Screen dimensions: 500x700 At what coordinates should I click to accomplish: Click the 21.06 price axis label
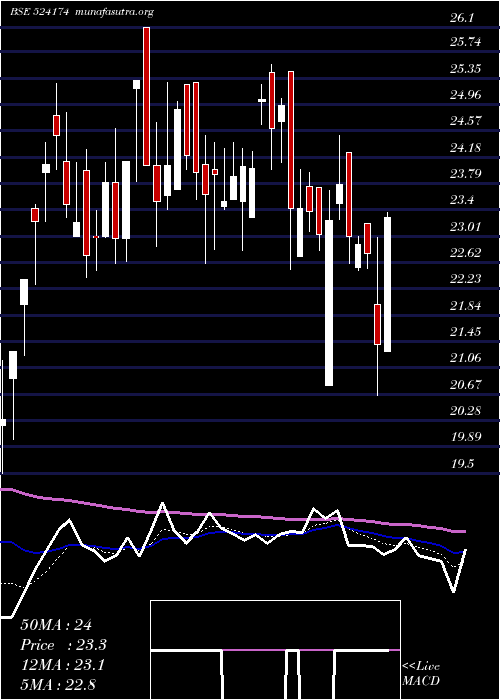tap(466, 358)
